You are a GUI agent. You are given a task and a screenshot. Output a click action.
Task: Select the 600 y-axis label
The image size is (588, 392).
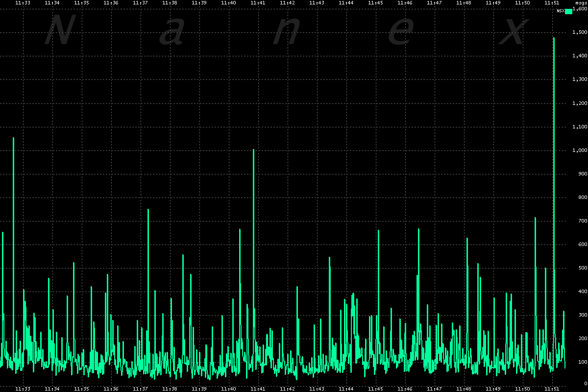[x=583, y=245]
